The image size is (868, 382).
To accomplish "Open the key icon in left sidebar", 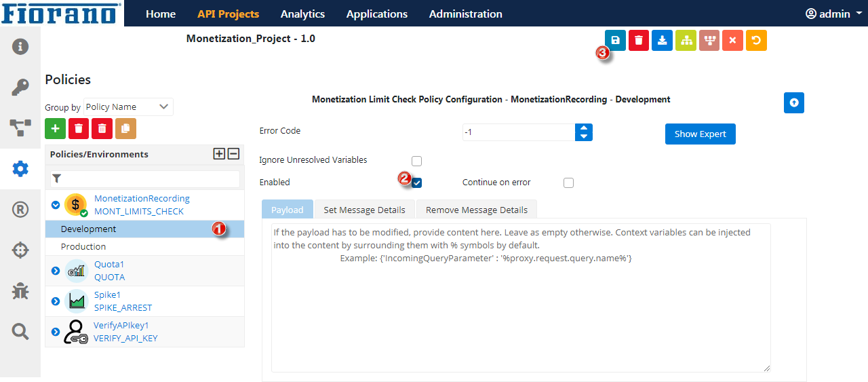I will [20, 87].
